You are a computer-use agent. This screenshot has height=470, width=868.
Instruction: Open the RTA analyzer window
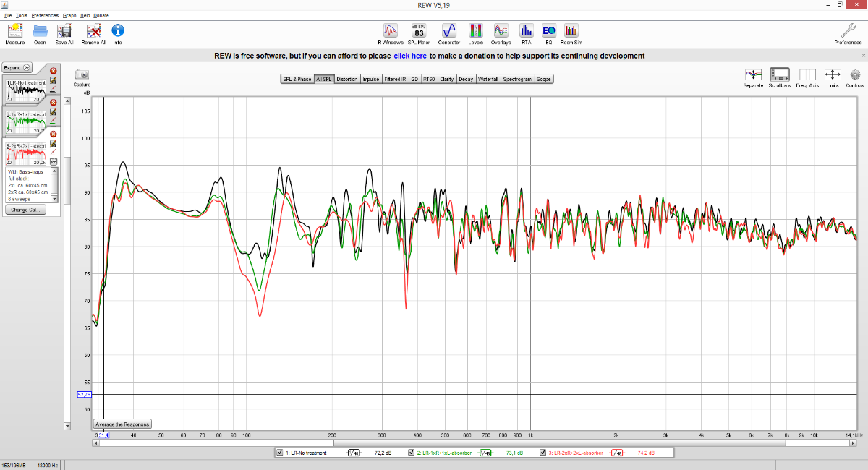pos(527,31)
